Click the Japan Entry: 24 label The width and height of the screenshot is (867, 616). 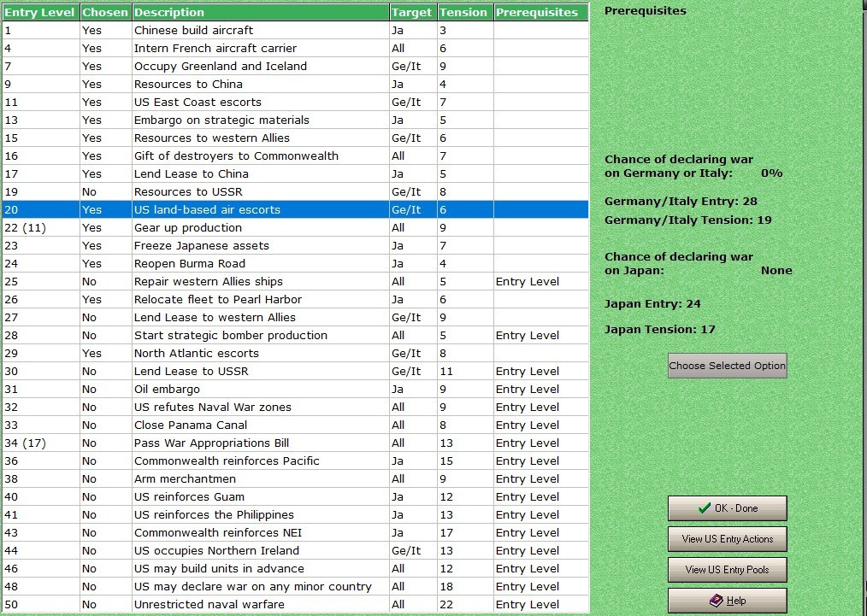(x=652, y=304)
